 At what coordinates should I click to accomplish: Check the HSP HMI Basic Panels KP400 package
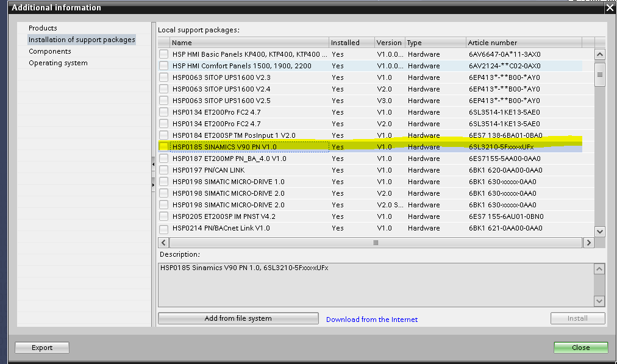click(x=163, y=54)
